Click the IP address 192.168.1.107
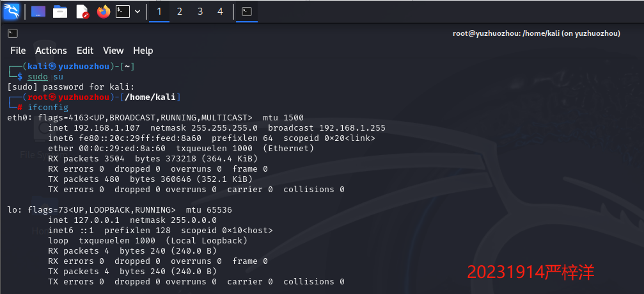Screen dimensions: 644x294 (107, 128)
